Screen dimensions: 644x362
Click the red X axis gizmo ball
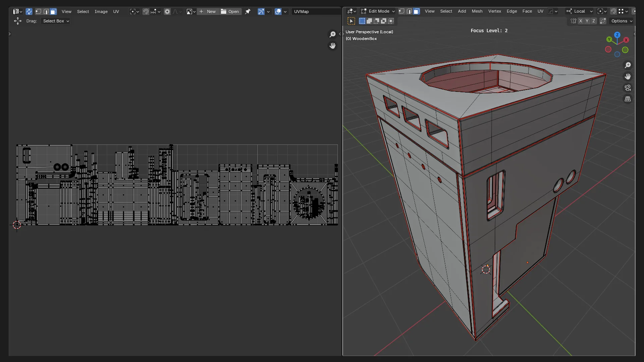[626, 40]
